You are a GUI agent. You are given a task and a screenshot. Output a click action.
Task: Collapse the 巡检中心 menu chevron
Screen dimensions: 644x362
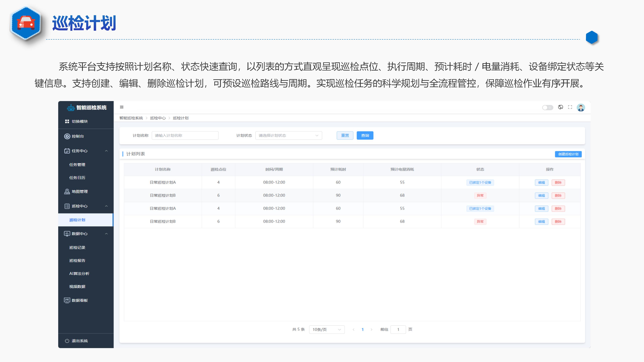106,206
